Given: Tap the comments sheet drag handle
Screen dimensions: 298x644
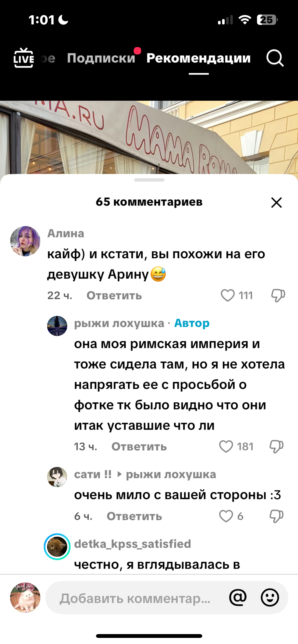Looking at the screenshot, I should pos(149,180).
